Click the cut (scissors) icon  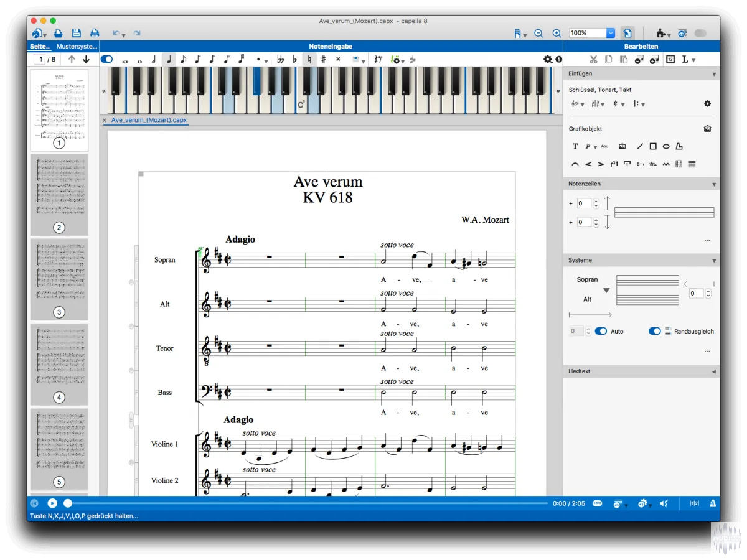[593, 59]
